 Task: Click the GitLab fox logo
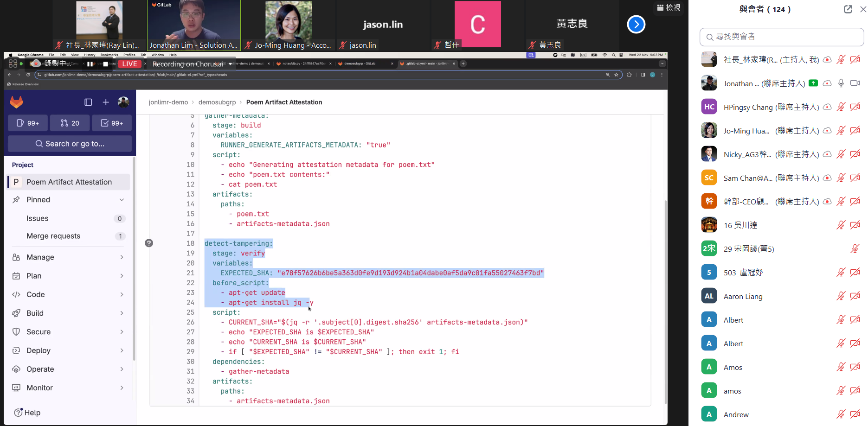pyautogui.click(x=17, y=102)
